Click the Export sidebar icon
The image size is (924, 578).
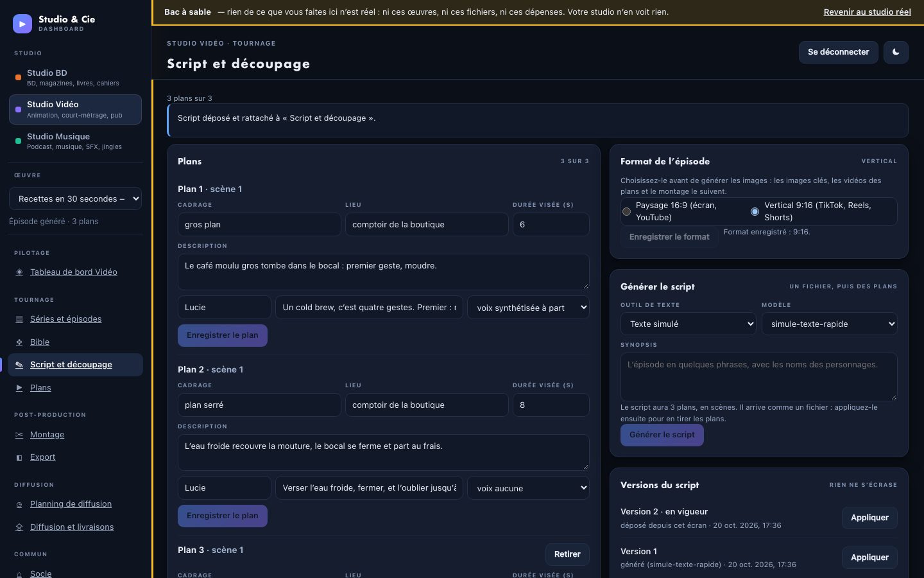[19, 457]
